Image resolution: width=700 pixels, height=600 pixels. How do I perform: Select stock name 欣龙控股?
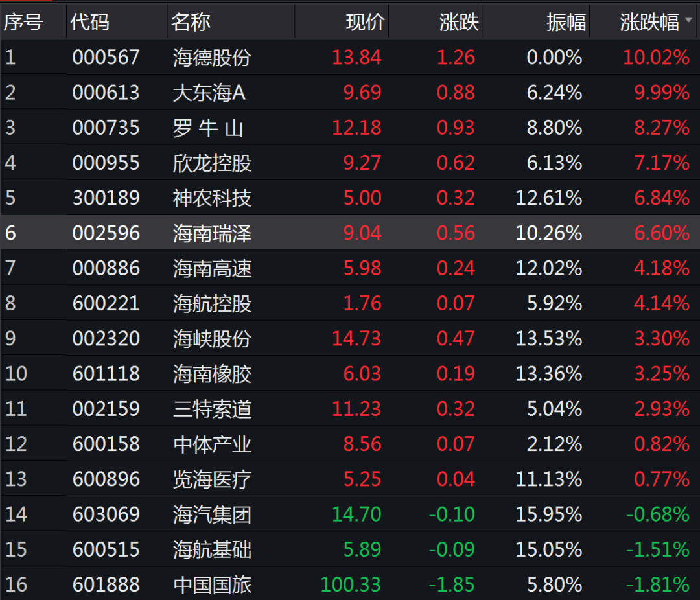(212, 163)
